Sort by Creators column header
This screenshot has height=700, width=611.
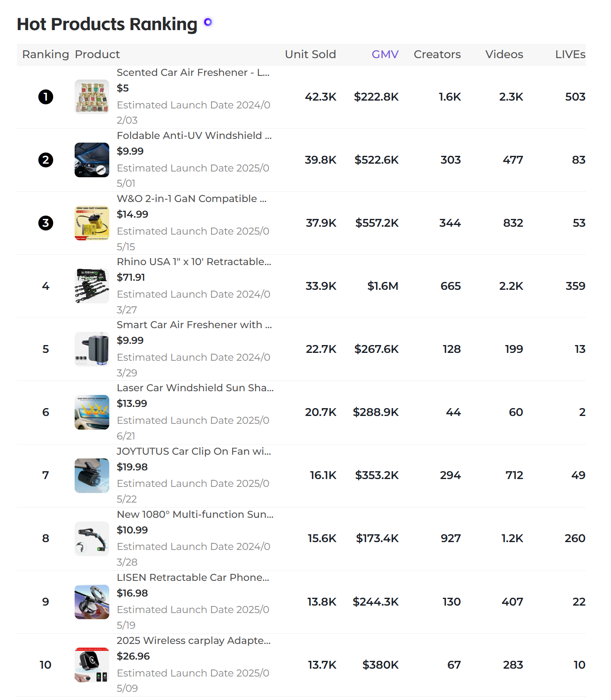437,54
